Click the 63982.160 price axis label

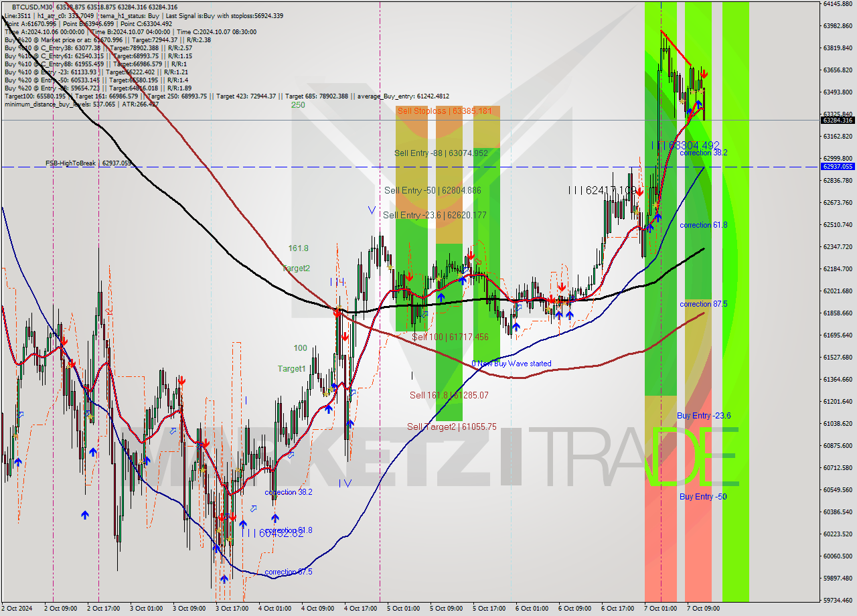coord(838,26)
